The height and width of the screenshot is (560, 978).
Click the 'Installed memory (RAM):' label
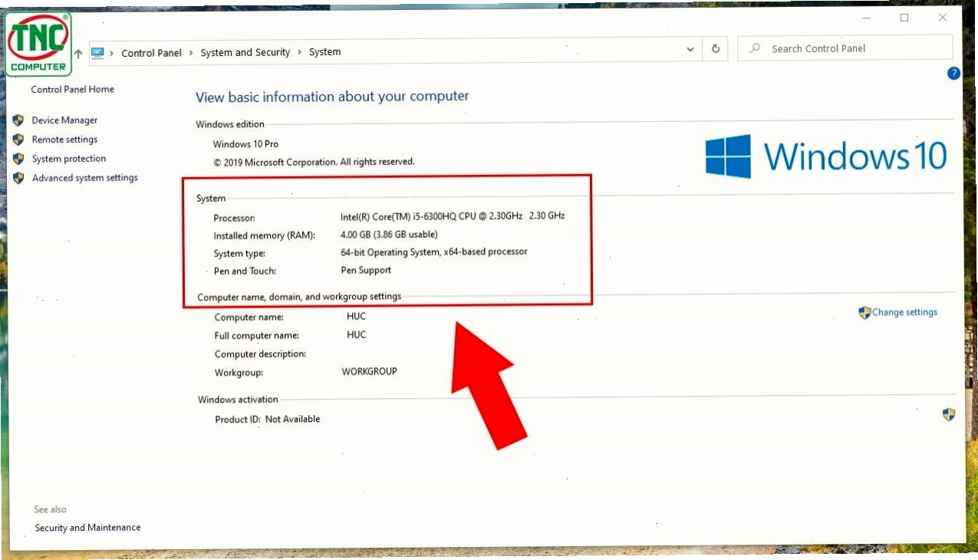point(264,236)
